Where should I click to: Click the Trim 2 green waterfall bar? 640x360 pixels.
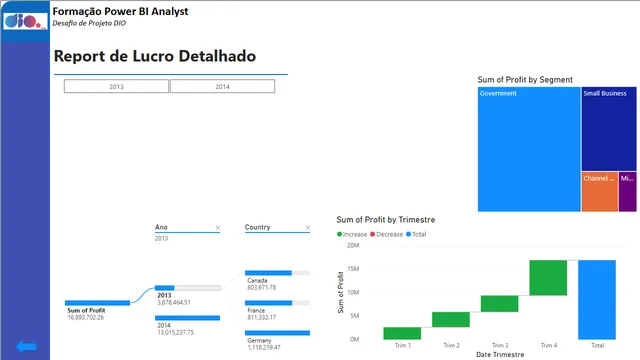pyautogui.click(x=451, y=320)
